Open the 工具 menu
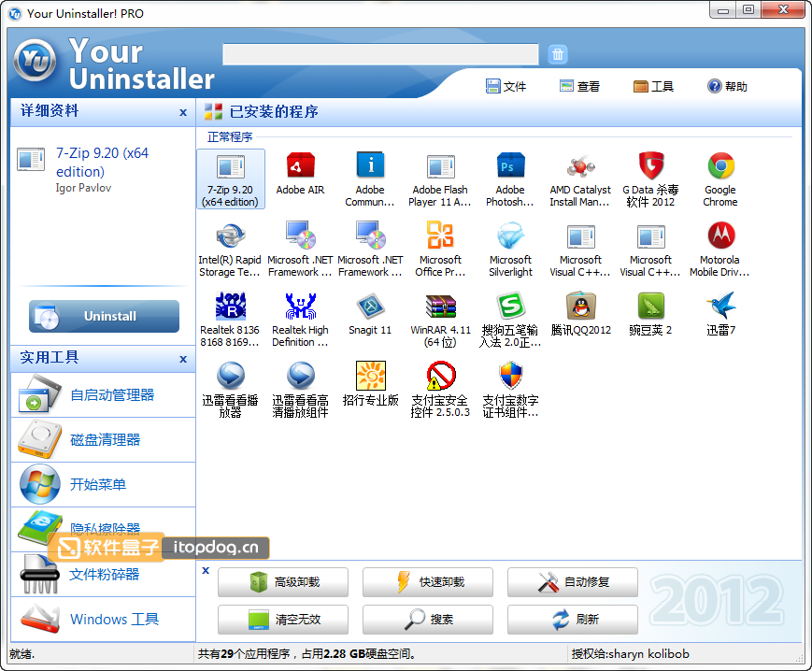This screenshot has width=812, height=671. pyautogui.click(x=653, y=87)
